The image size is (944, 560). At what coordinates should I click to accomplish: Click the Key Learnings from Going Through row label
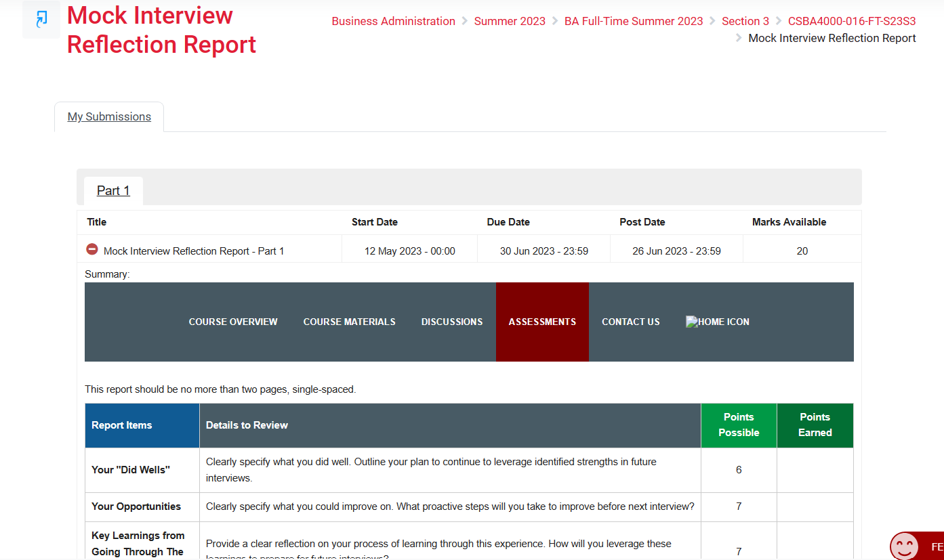coord(138,544)
